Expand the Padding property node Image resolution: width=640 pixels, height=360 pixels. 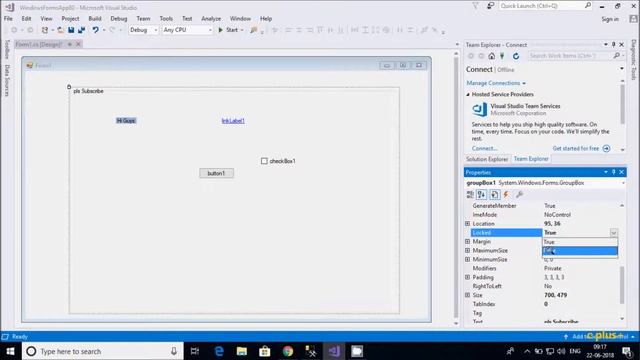point(467,277)
